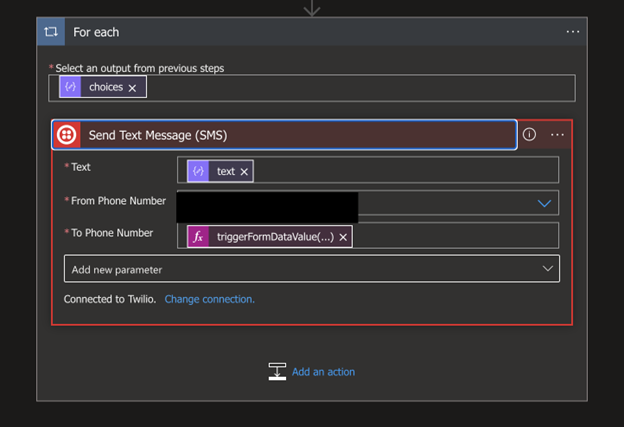Remove the text token from Text field

244,171
